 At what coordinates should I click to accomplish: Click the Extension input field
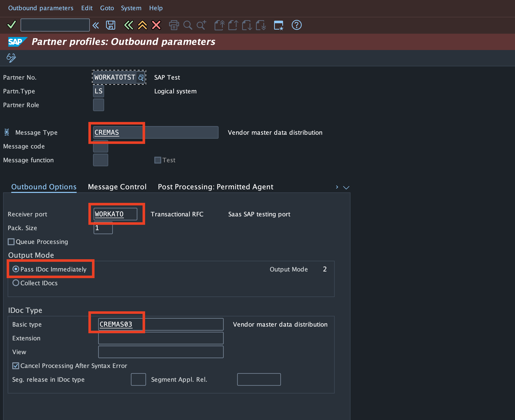click(161, 338)
